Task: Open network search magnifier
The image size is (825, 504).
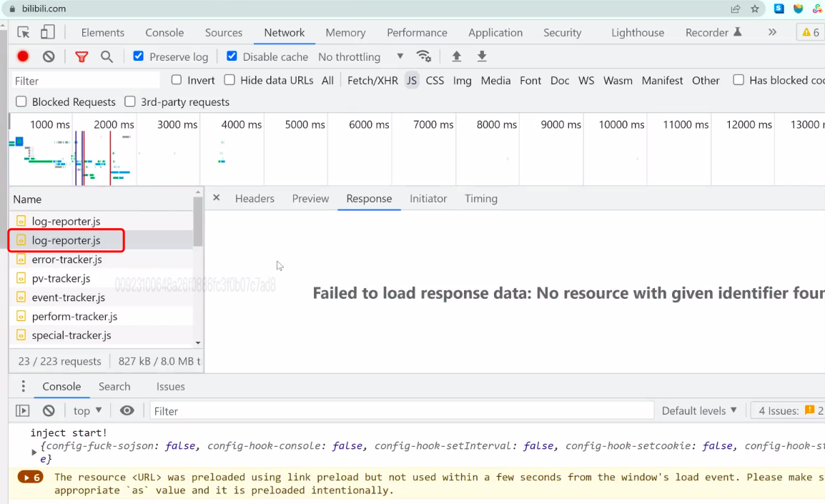Action: tap(107, 56)
